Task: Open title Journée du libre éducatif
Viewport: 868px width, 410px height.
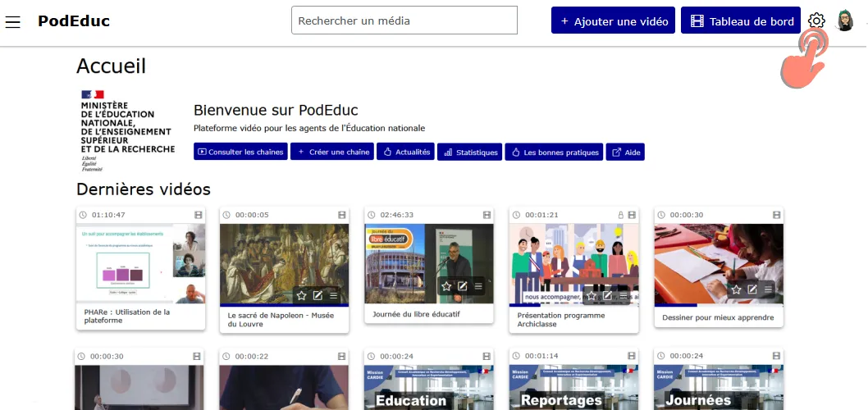Action: (416, 314)
